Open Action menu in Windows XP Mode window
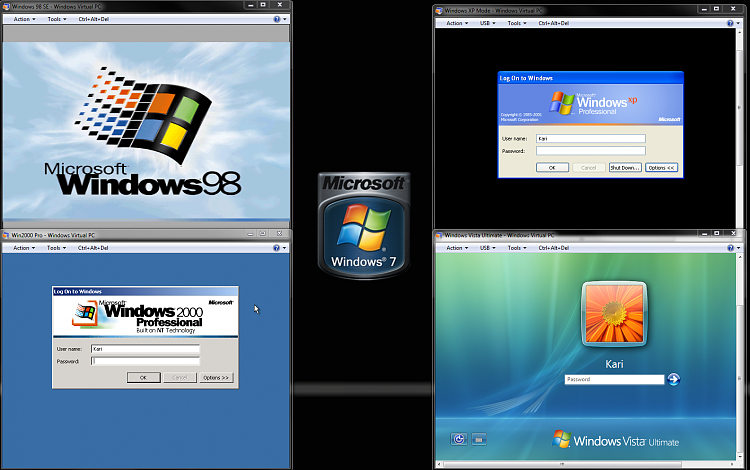This screenshot has width=750, height=470. (x=457, y=23)
